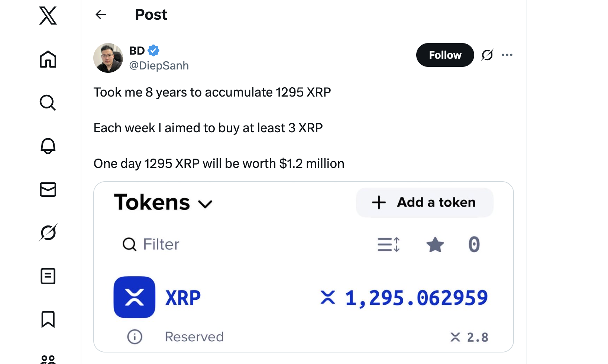
Task: Open the Notifications bell icon
Action: [48, 146]
